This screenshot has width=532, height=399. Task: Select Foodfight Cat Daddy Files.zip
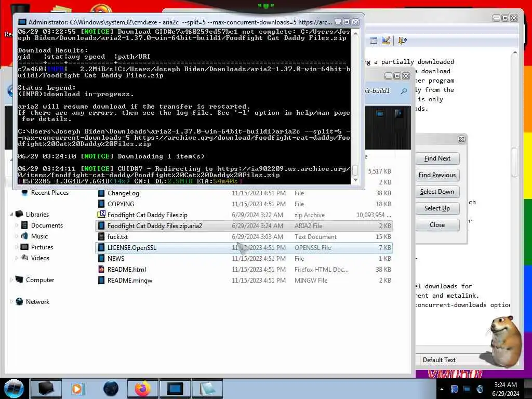tap(244, 215)
